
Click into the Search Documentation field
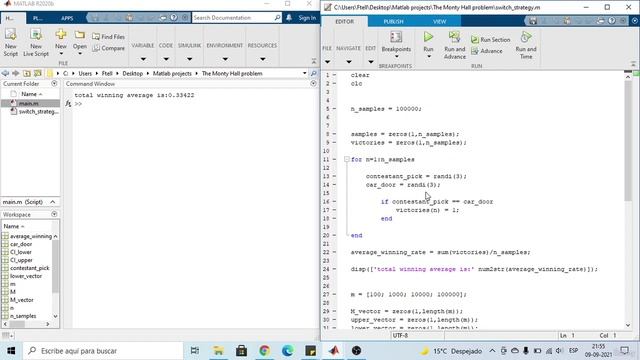pyautogui.click(x=233, y=18)
